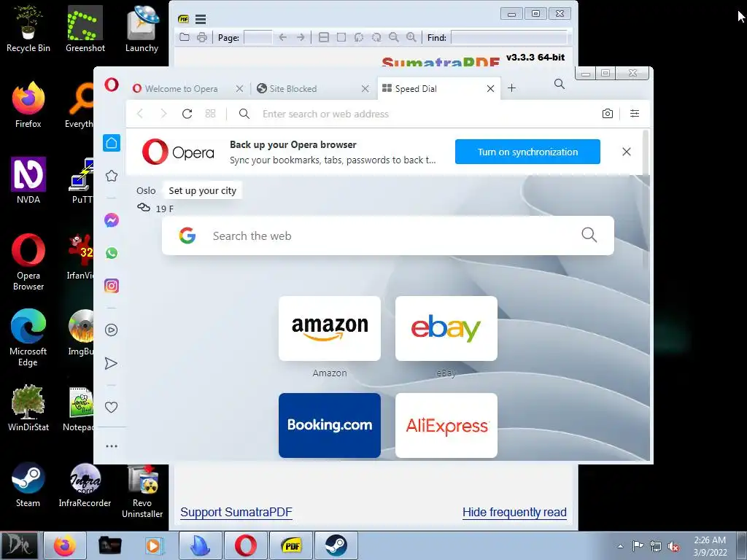Close the Speed Dial tab
The image size is (747, 560).
490,88
